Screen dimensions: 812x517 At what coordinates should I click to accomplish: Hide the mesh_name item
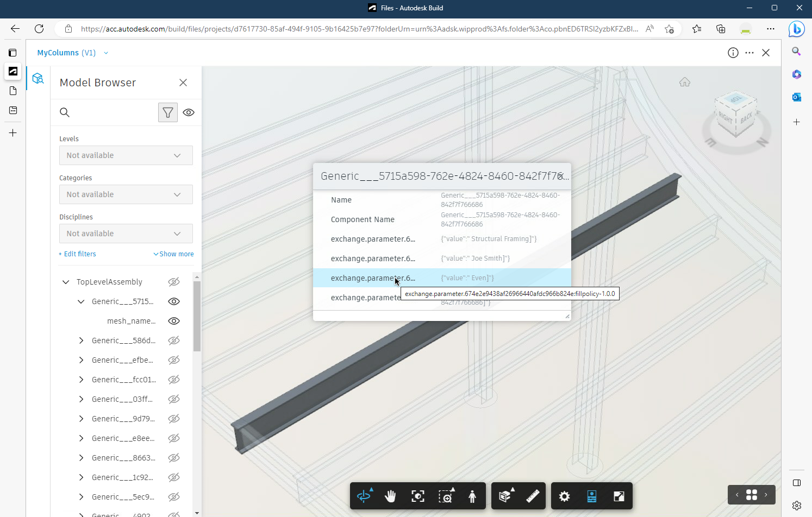pyautogui.click(x=173, y=320)
